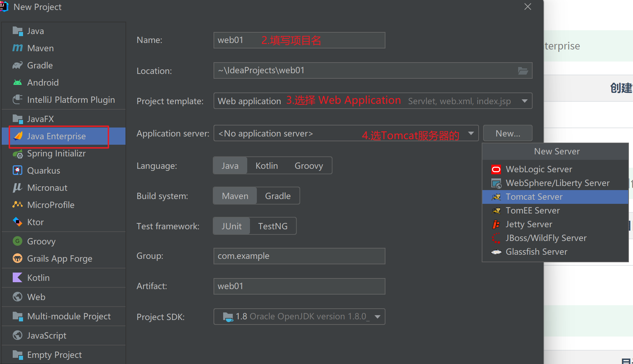Viewport: 633px width, 364px height.
Task: Select Quarkus project type in list
Action: (64, 170)
